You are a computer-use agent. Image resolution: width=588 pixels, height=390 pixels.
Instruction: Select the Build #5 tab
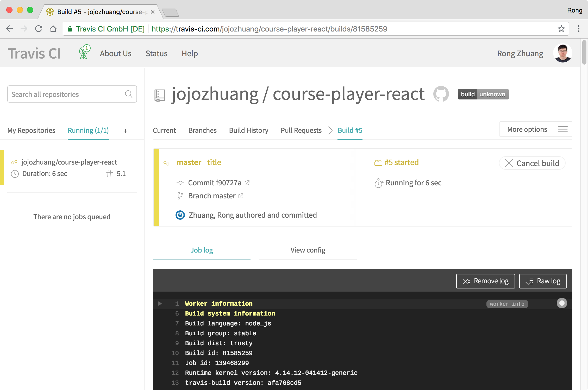[350, 130]
